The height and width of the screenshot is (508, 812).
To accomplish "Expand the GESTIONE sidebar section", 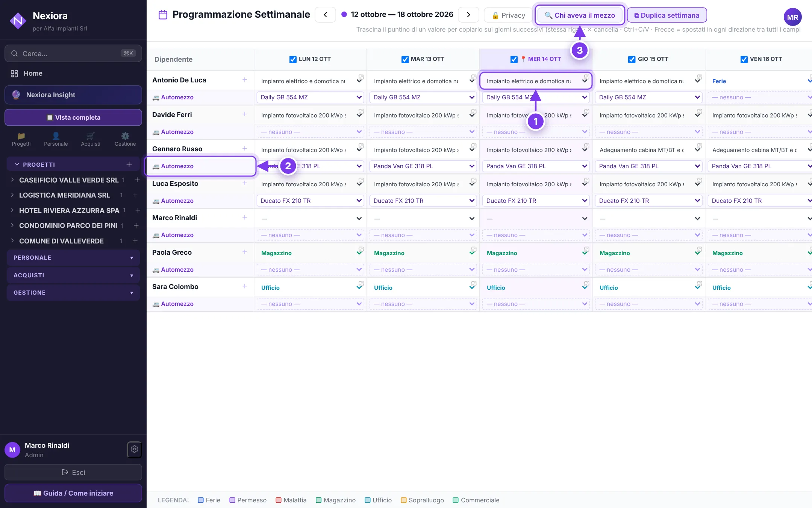I will tap(73, 293).
